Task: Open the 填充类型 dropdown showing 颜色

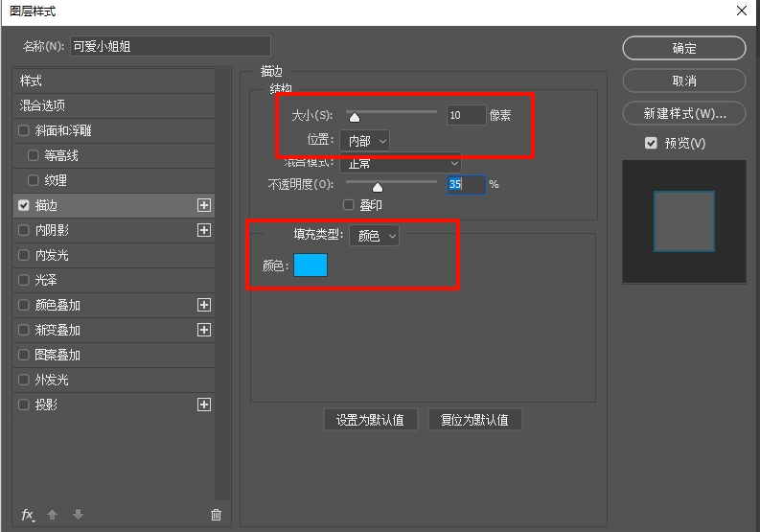Action: (373, 236)
